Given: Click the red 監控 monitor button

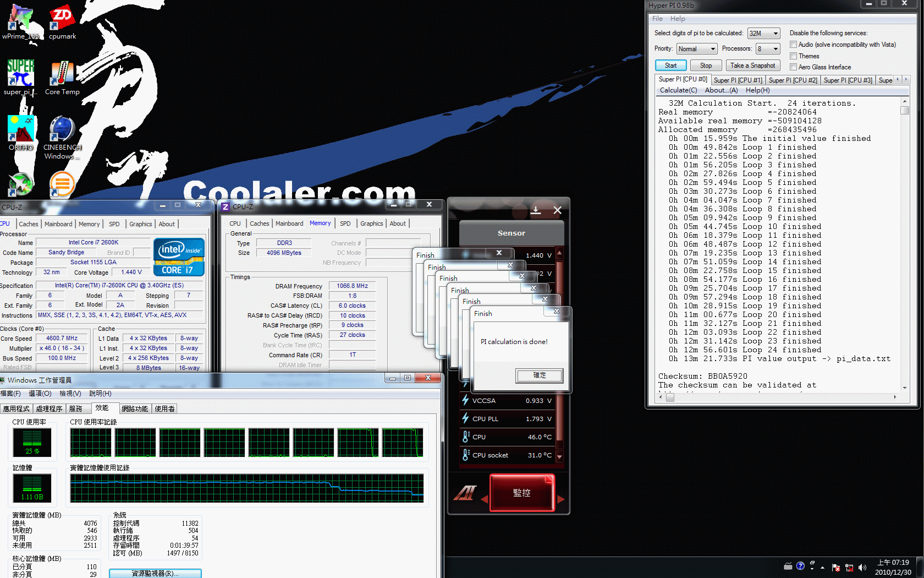Looking at the screenshot, I should [522, 493].
